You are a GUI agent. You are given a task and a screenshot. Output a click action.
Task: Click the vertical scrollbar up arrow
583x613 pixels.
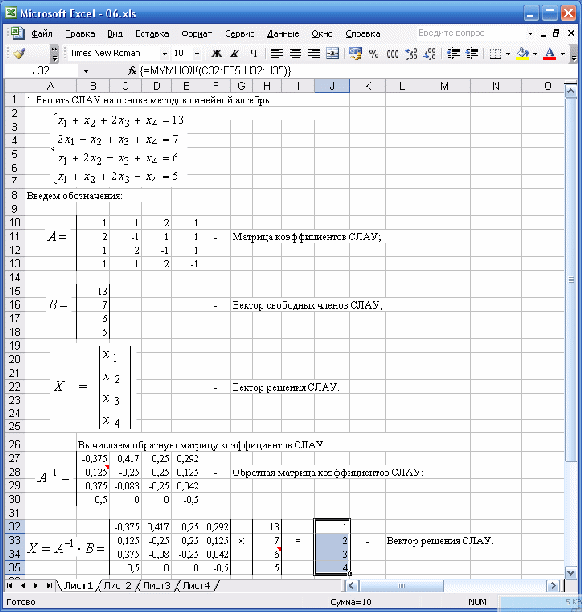pos(571,92)
